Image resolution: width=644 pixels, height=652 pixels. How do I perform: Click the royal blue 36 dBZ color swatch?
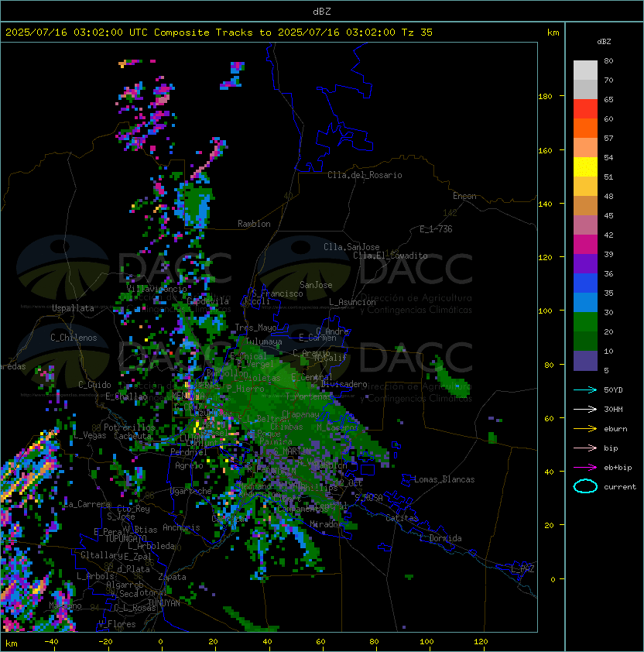pyautogui.click(x=585, y=283)
